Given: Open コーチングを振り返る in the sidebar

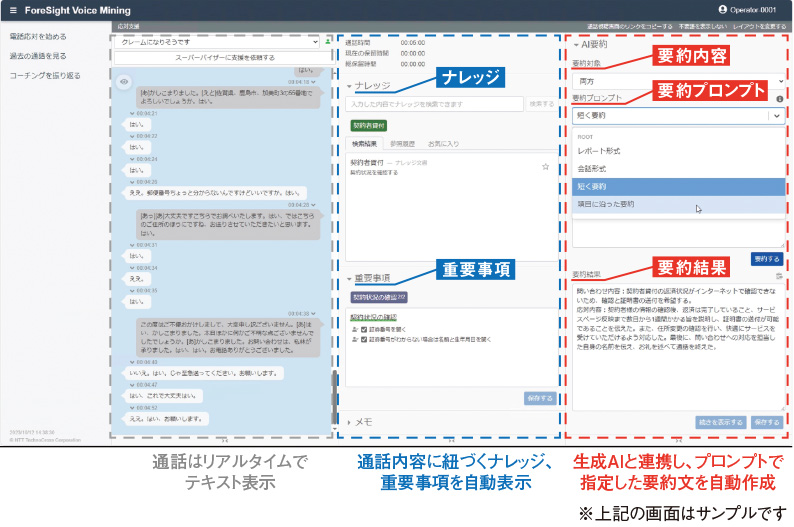Looking at the screenshot, I should tap(45, 76).
